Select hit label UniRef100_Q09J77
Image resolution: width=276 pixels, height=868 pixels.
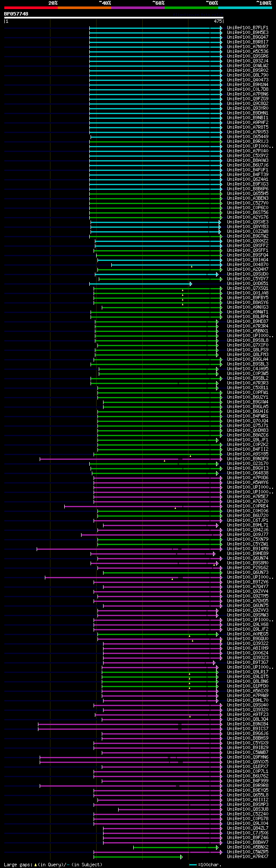click(248, 534)
